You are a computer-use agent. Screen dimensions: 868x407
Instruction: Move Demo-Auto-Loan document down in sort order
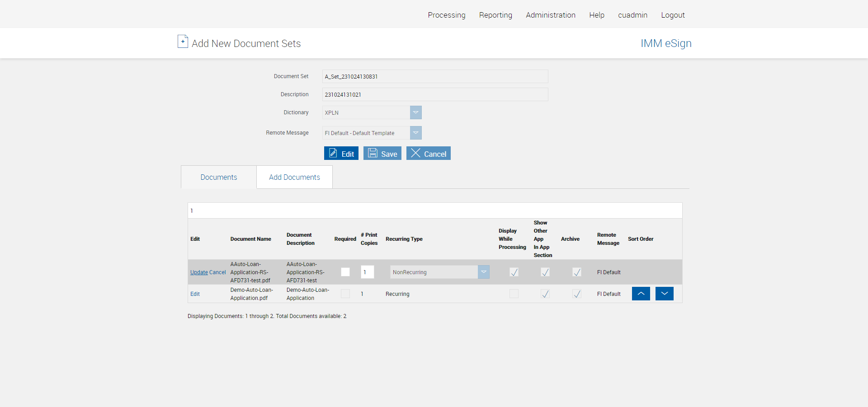(664, 294)
